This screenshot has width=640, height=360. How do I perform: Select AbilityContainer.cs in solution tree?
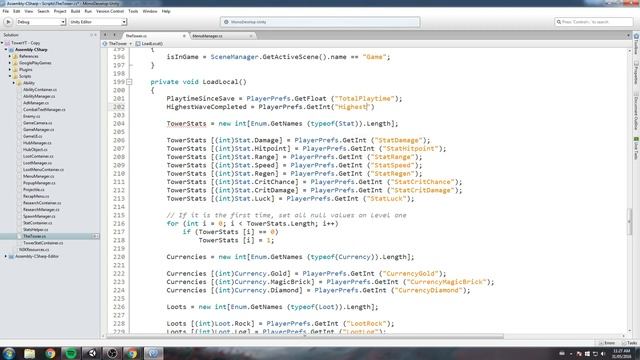(x=40, y=90)
